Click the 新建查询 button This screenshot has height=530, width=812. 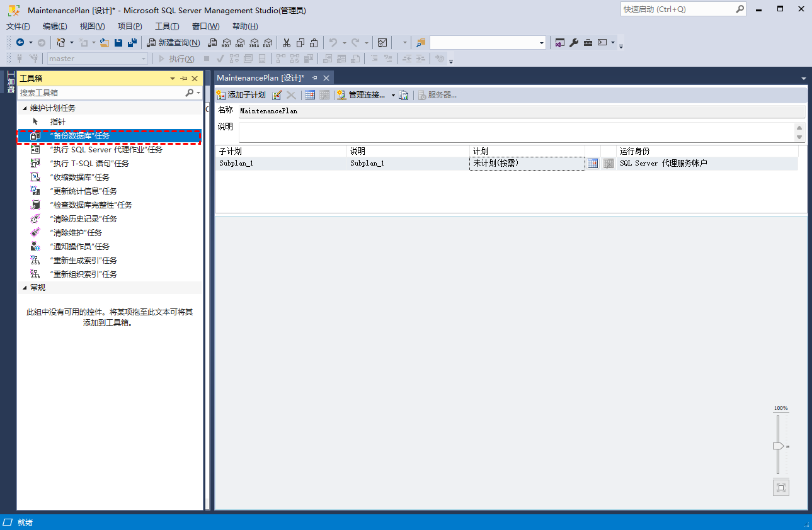(174, 43)
